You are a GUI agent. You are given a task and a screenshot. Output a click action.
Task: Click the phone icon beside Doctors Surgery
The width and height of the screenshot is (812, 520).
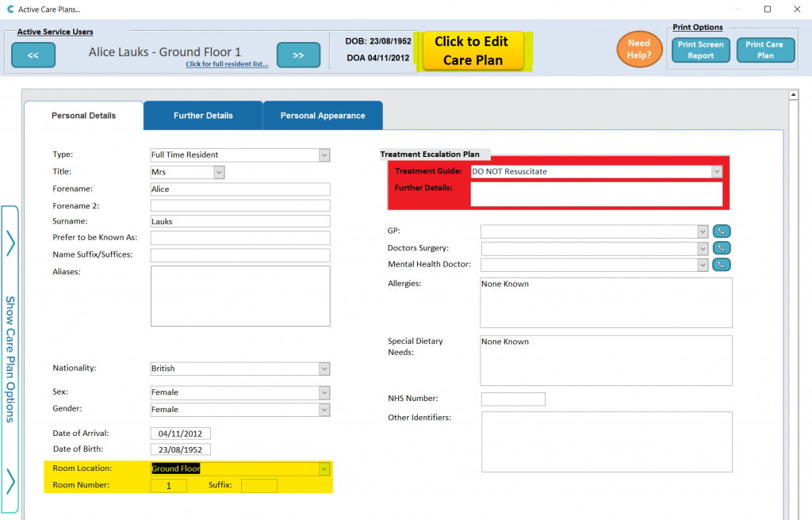click(721, 248)
